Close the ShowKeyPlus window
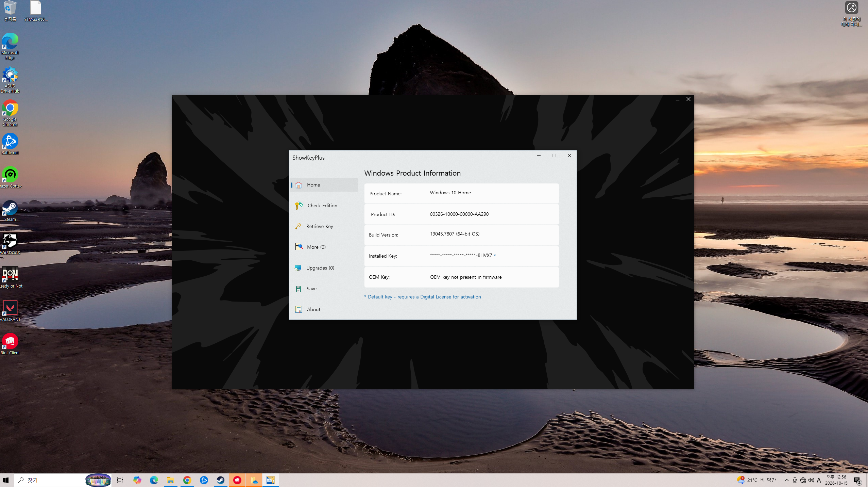868x487 pixels. point(569,156)
